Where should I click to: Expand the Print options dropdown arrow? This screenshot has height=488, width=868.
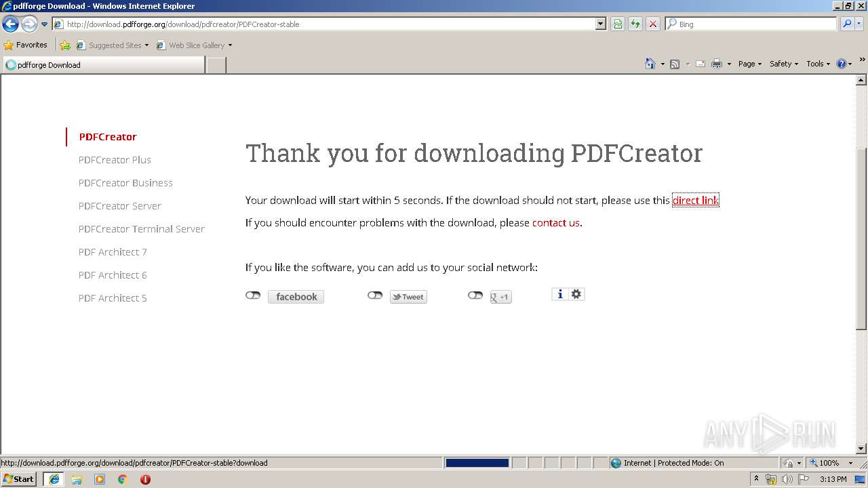729,64
